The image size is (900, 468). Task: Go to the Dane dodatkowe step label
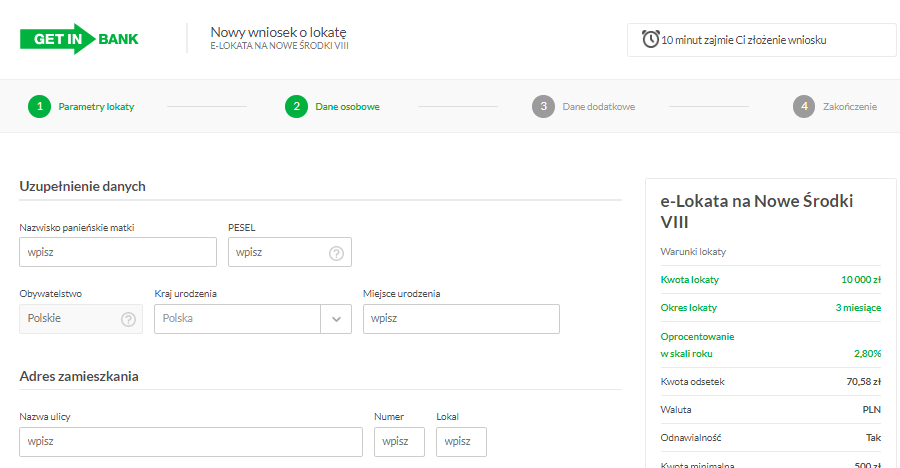[599, 107]
